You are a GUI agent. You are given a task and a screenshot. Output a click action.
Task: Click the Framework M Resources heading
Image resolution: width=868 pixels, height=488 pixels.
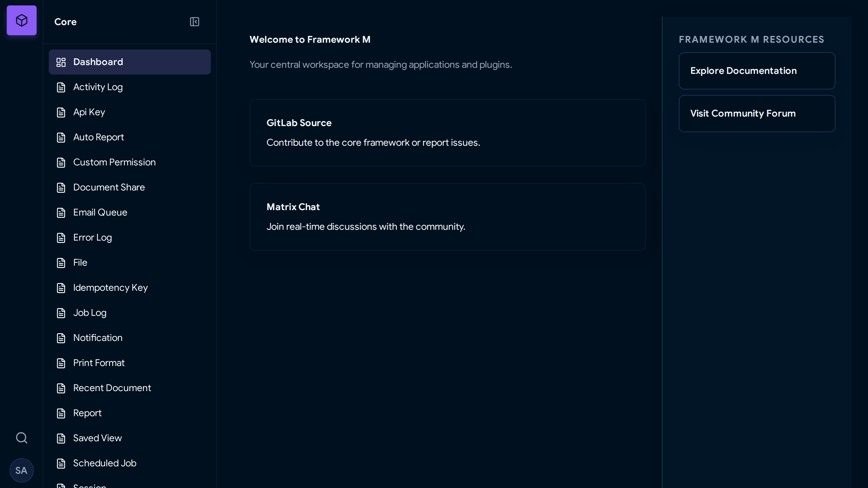coord(751,39)
